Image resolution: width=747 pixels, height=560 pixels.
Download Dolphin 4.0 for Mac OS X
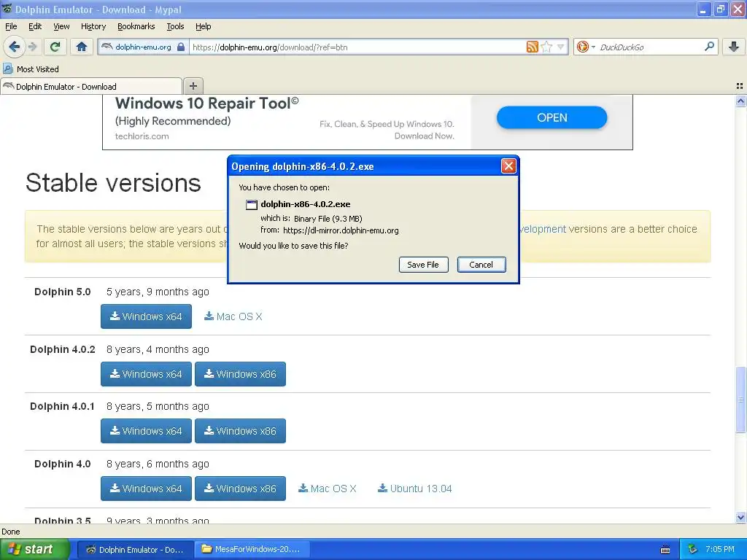328,489
